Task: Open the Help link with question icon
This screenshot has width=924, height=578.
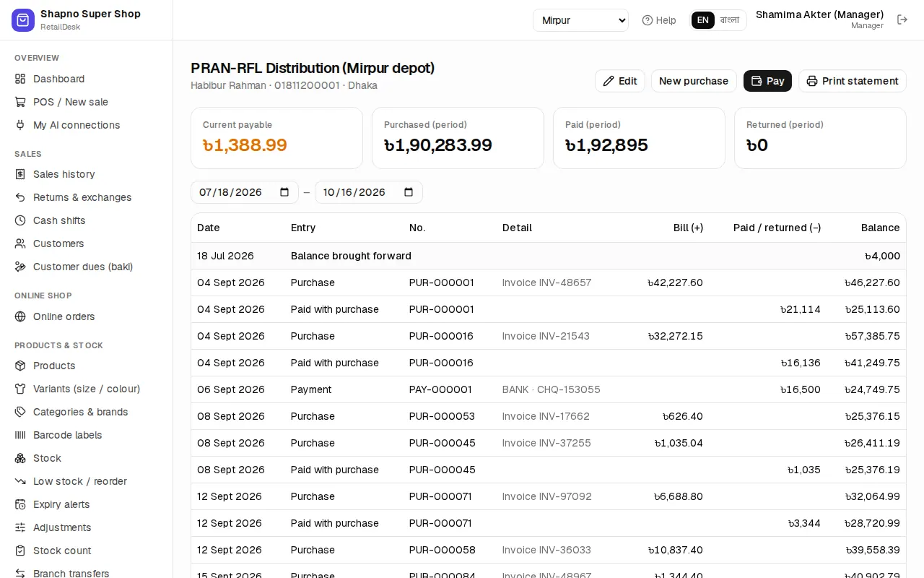Action: click(x=659, y=20)
